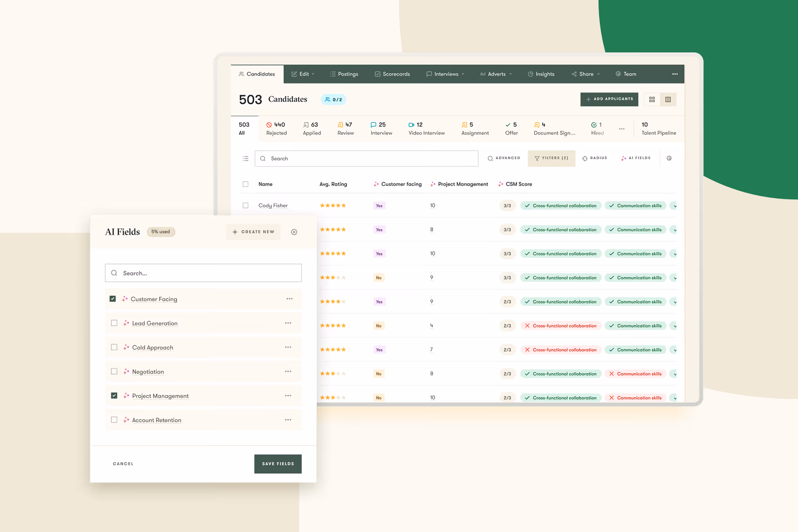
Task: Filter by Applied stage (63)
Action: 312,128
